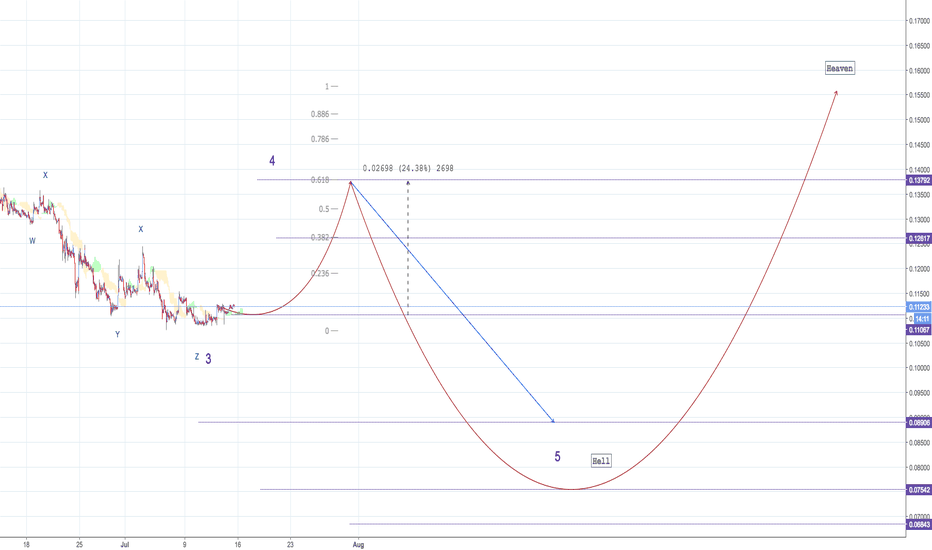
Task: Click the Fibonacci "0.618" level label
Action: pos(320,180)
